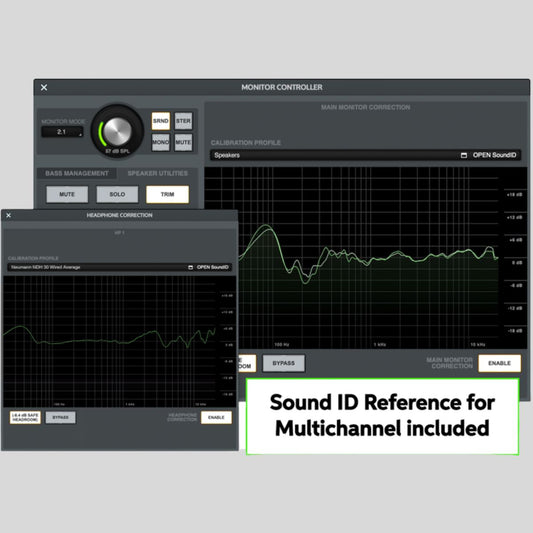Click the 10 kHz label on main graph
This screenshot has width=533, height=533.
tap(478, 344)
